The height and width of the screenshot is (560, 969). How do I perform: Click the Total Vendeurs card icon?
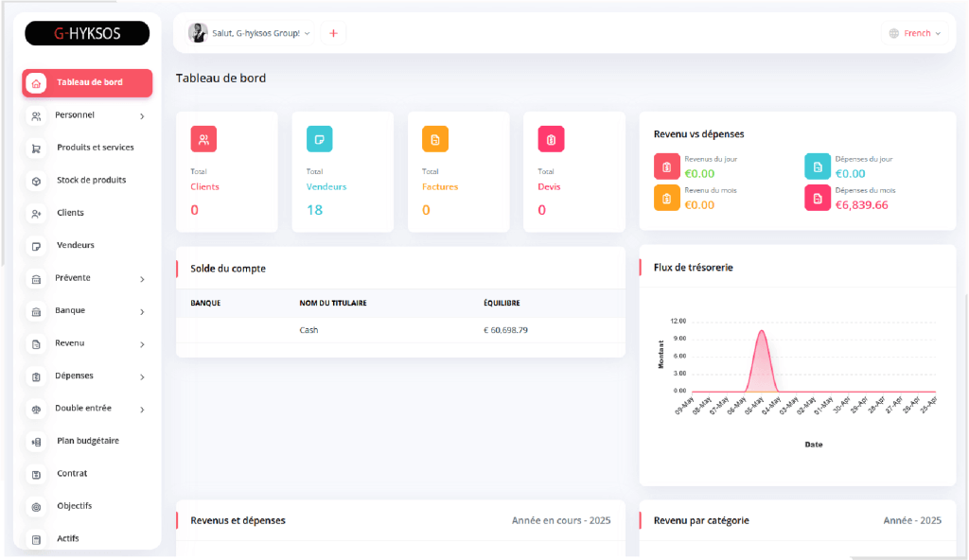[320, 139]
